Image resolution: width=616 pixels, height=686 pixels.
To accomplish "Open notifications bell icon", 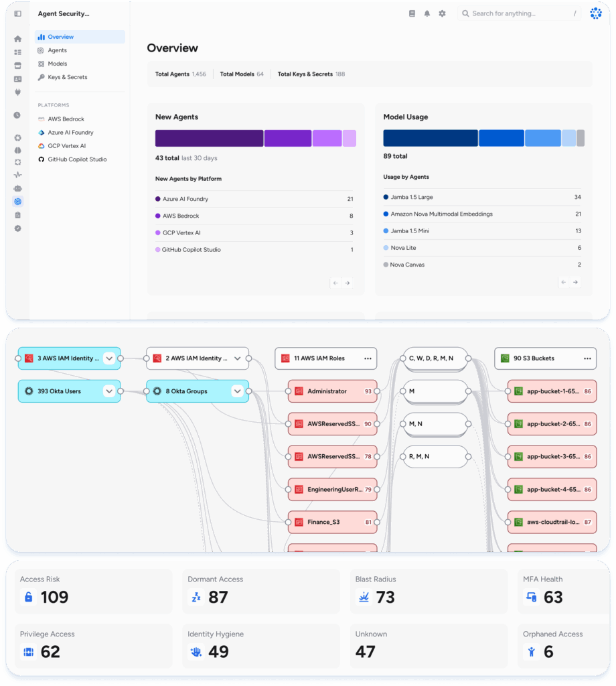I will coord(427,13).
